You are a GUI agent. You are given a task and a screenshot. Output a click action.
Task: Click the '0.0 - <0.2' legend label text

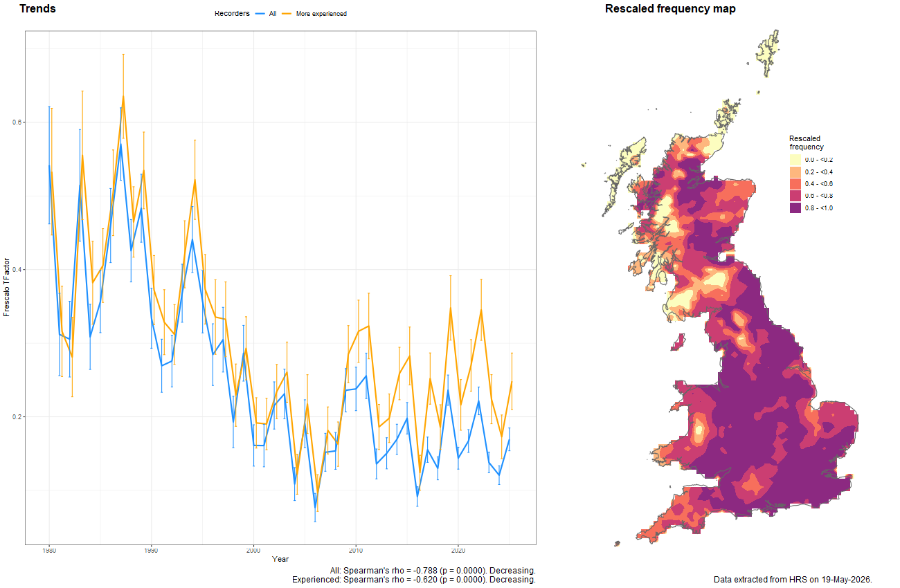coord(819,160)
